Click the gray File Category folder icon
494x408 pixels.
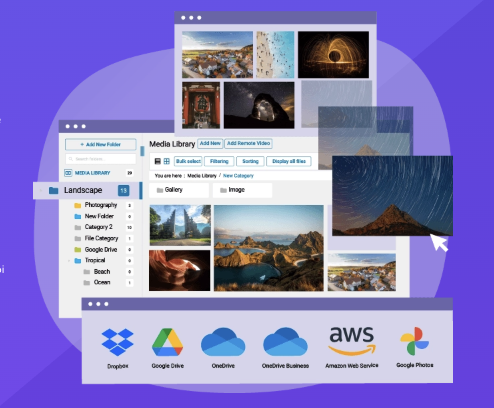[78, 239]
